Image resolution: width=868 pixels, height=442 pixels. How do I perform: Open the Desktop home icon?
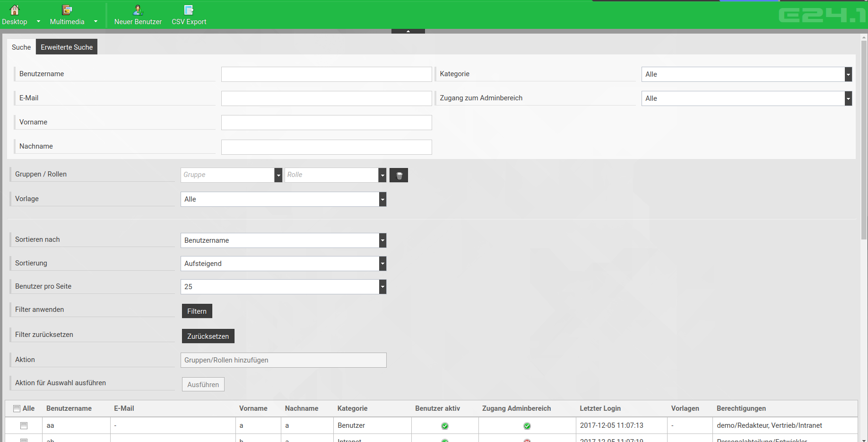point(15,9)
